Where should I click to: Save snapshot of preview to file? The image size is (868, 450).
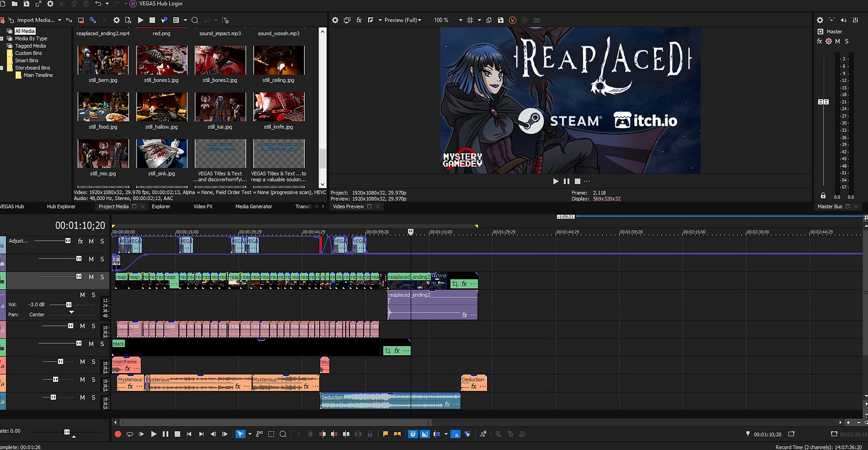(x=500, y=20)
